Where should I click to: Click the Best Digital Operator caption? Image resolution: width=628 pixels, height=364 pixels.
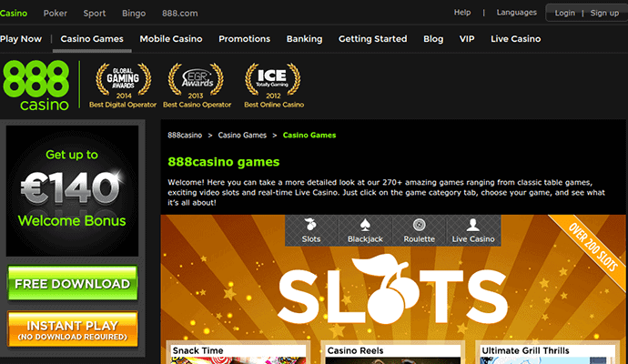click(x=123, y=105)
